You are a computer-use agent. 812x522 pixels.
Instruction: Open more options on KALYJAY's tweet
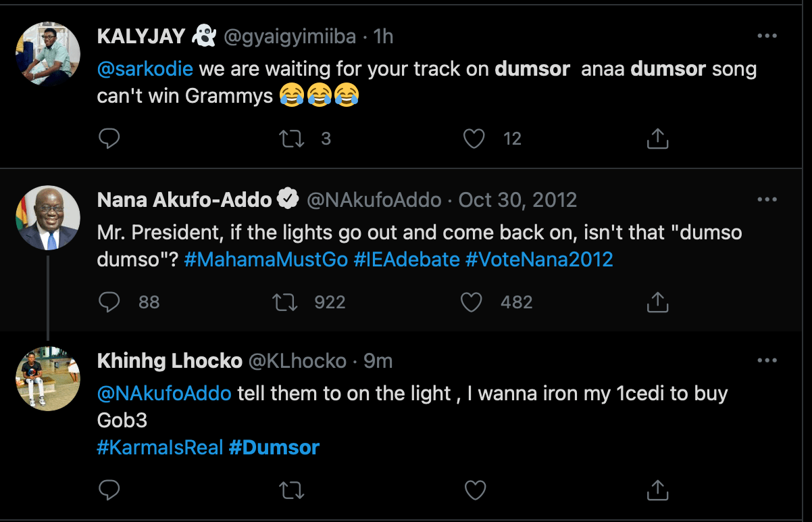coord(767,36)
